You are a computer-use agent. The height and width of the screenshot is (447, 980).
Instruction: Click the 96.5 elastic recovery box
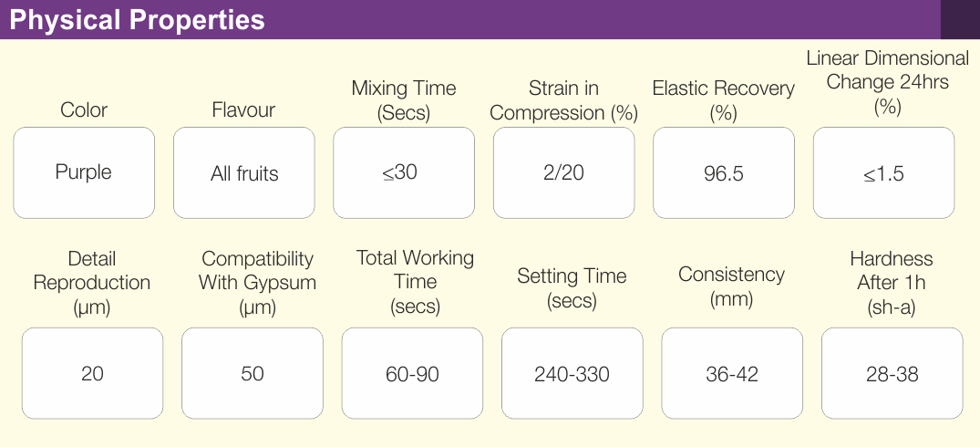tap(724, 172)
